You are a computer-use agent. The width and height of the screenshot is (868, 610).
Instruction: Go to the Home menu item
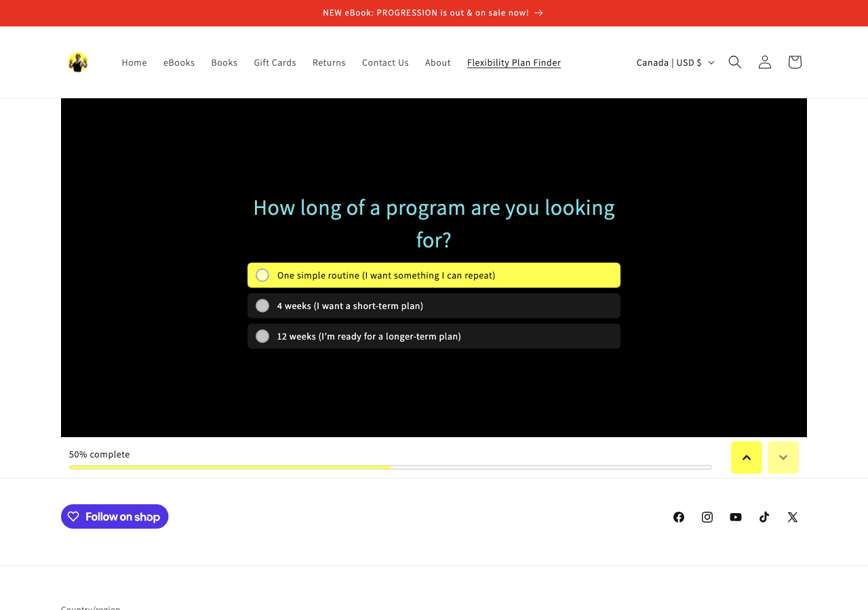pyautogui.click(x=134, y=62)
